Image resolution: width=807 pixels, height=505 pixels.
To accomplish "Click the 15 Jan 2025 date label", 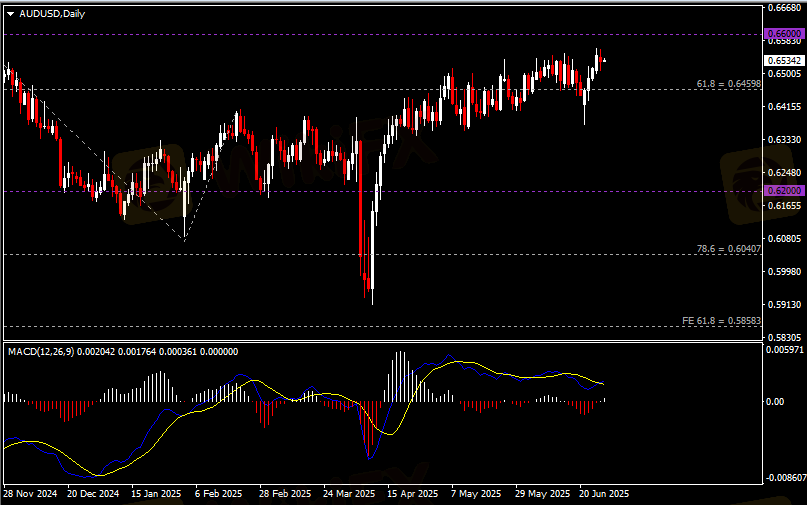I will (158, 494).
